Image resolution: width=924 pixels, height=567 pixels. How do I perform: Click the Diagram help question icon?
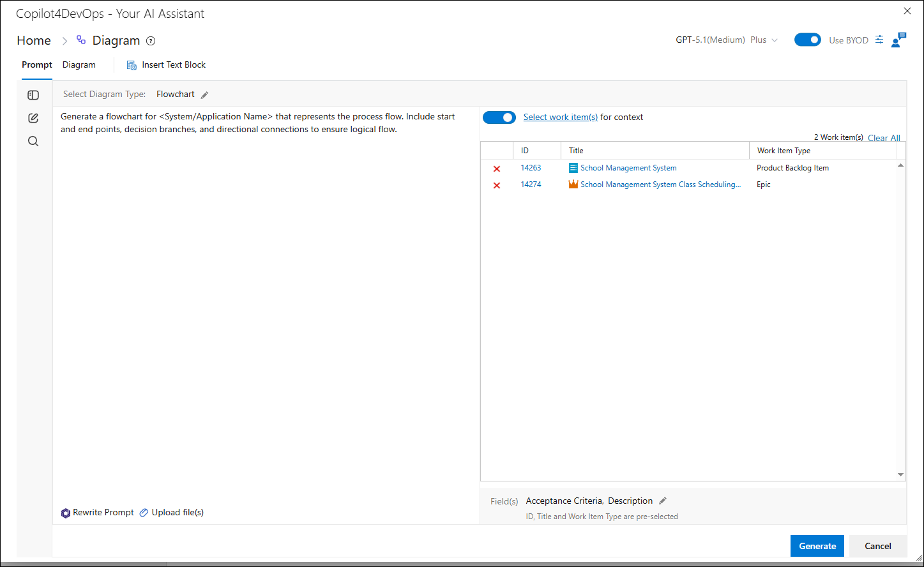coord(151,41)
